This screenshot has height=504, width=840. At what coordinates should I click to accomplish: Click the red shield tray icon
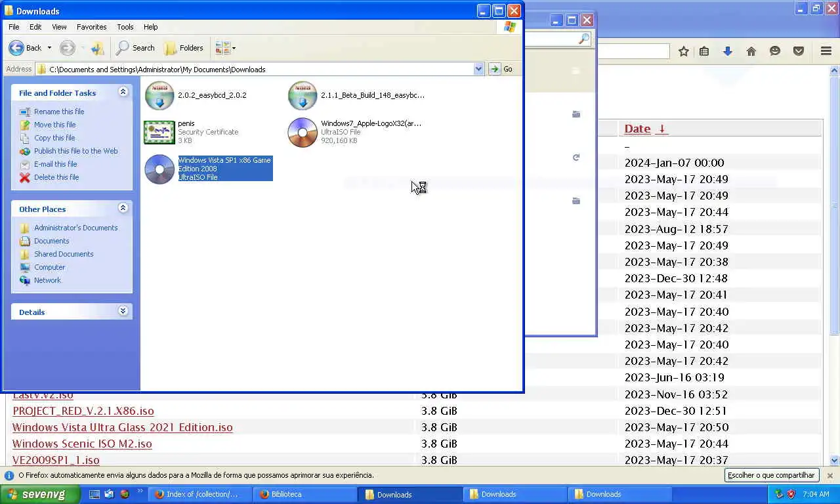click(x=791, y=494)
